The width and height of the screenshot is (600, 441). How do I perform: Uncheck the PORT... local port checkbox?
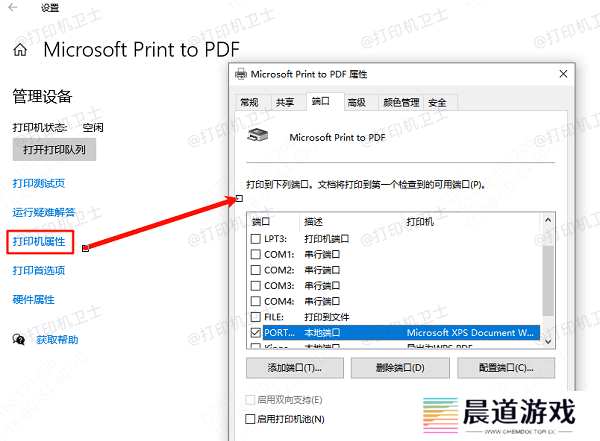(255, 333)
